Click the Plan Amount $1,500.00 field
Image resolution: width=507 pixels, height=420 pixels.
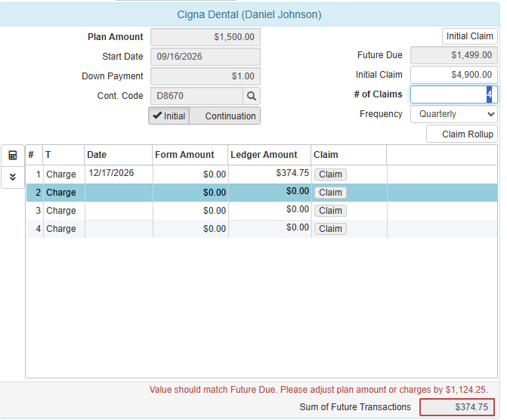pyautogui.click(x=206, y=37)
